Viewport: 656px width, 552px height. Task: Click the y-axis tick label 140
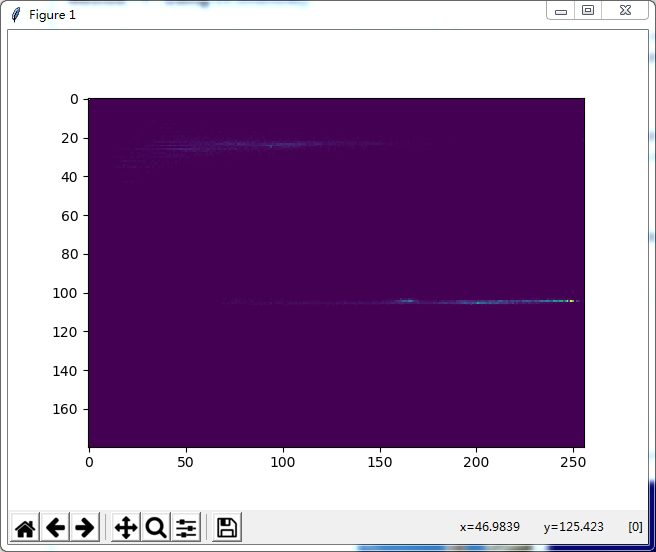click(65, 371)
